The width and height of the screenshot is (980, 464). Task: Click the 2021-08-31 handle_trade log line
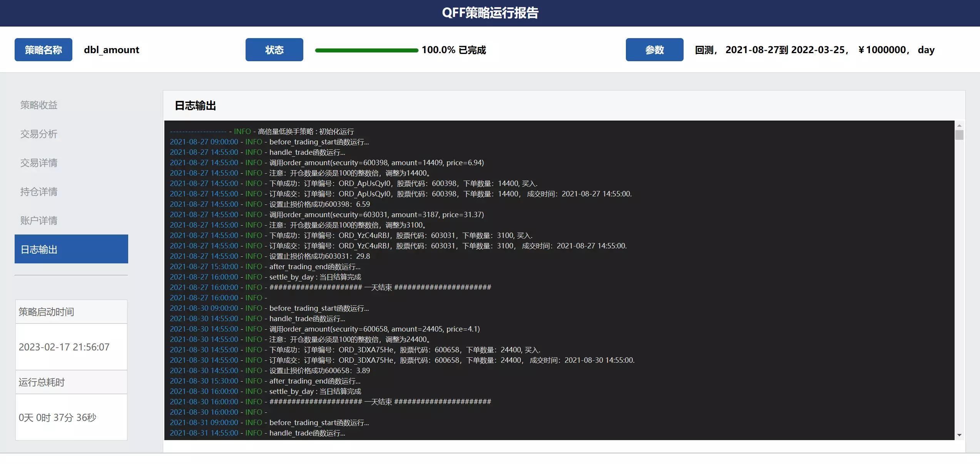coord(258,433)
